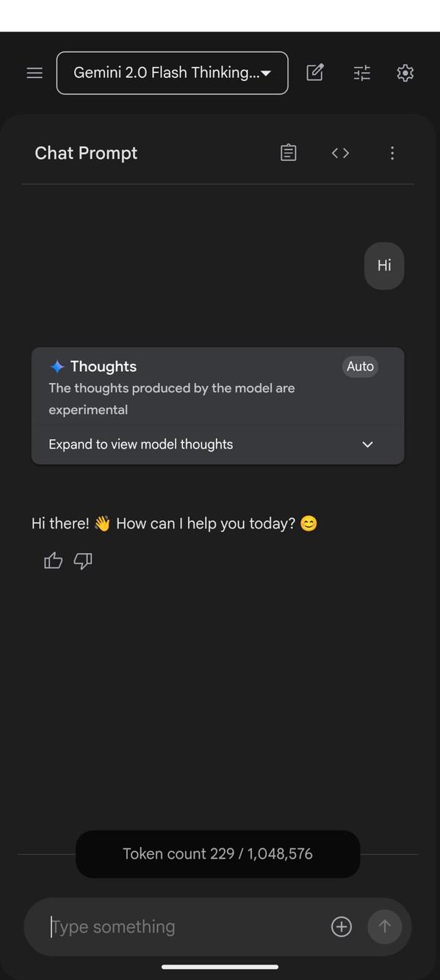Screen dimensions: 440x980
Task: Give the response a thumbs up
Action: (x=52, y=560)
